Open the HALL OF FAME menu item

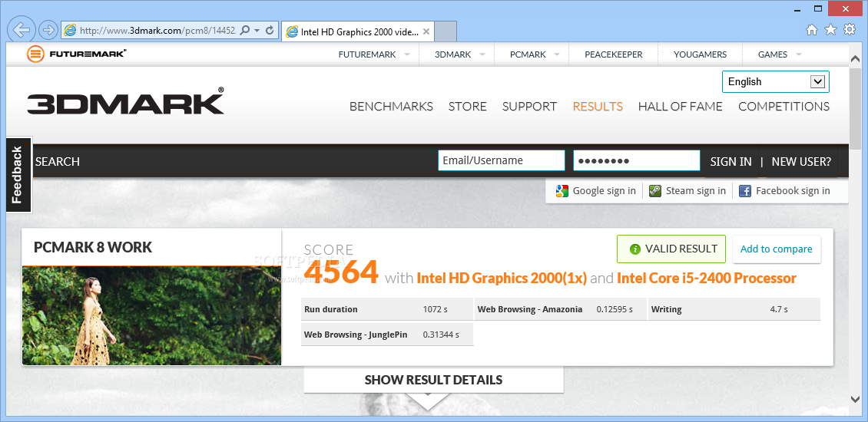coord(681,106)
